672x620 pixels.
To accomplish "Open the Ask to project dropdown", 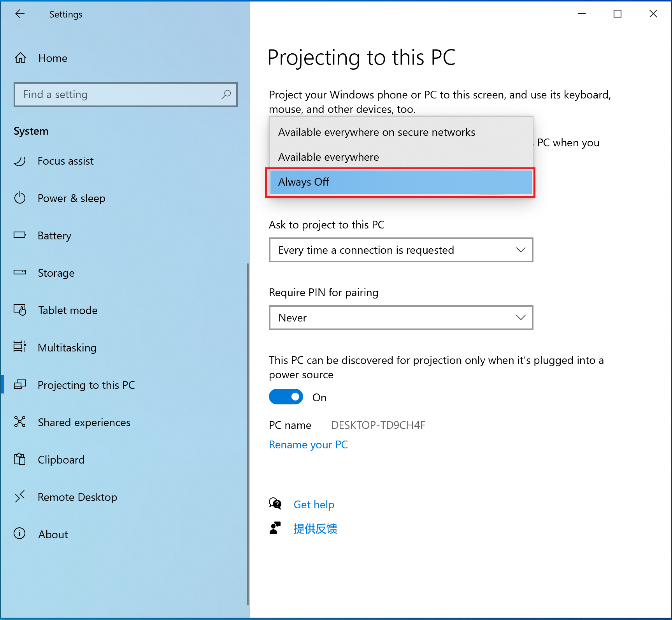I will pos(401,250).
